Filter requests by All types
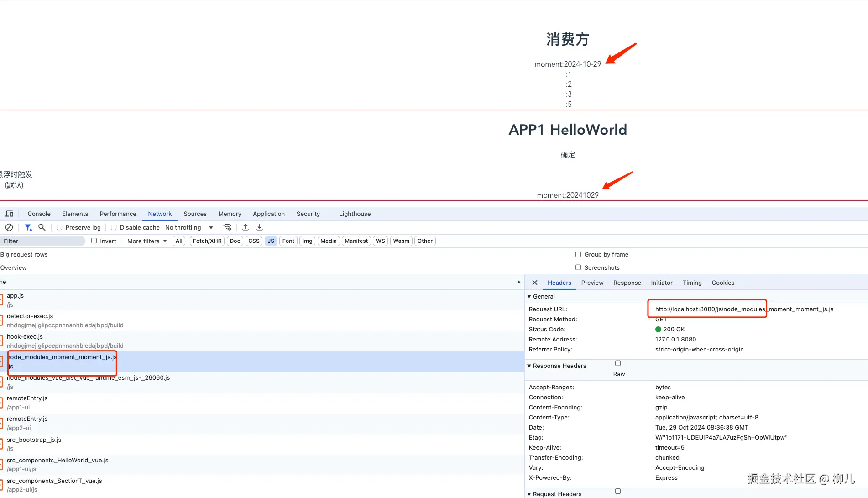 pos(179,241)
